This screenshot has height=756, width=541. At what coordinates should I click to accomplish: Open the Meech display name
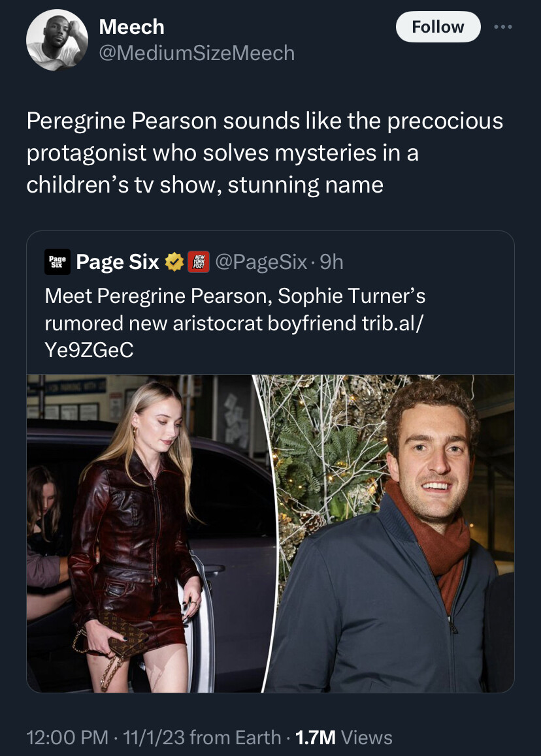pos(131,27)
